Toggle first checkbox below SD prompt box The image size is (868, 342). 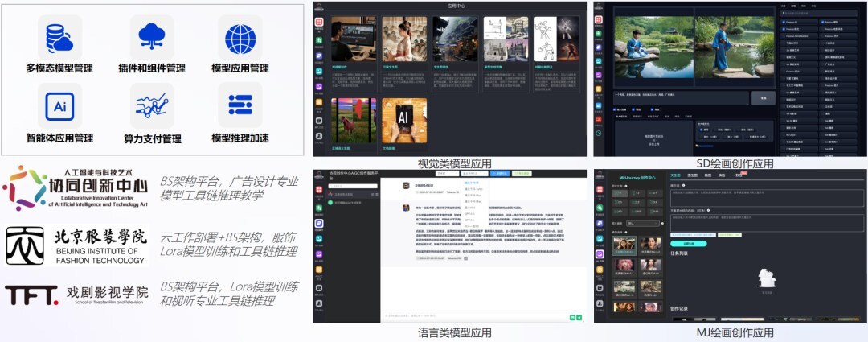tap(616, 108)
